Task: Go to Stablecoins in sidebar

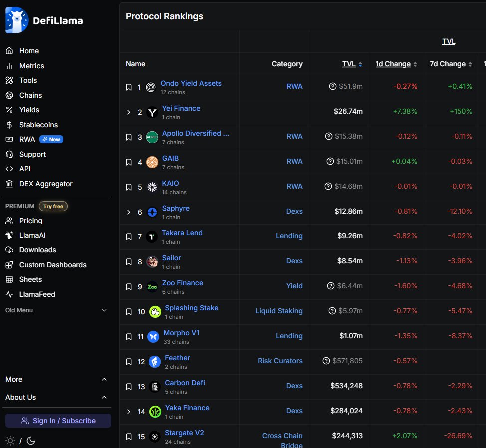Action: pos(38,125)
